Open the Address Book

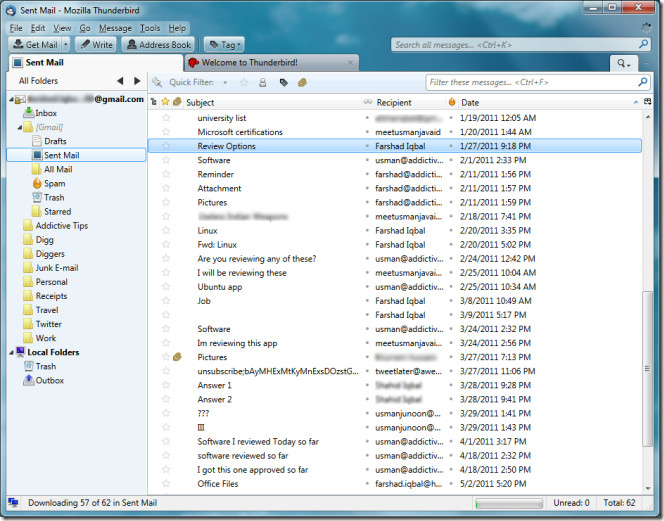(x=159, y=44)
